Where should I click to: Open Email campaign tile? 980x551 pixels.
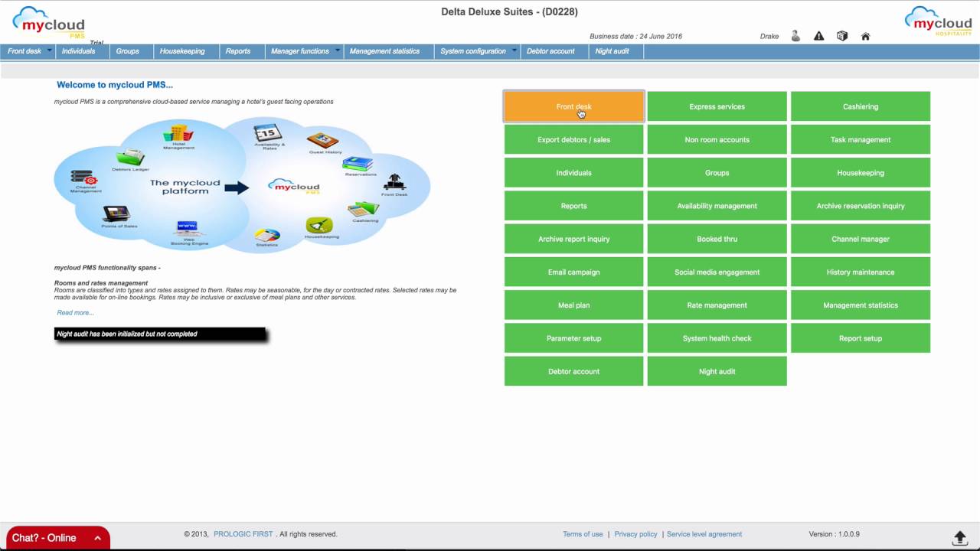coord(573,272)
